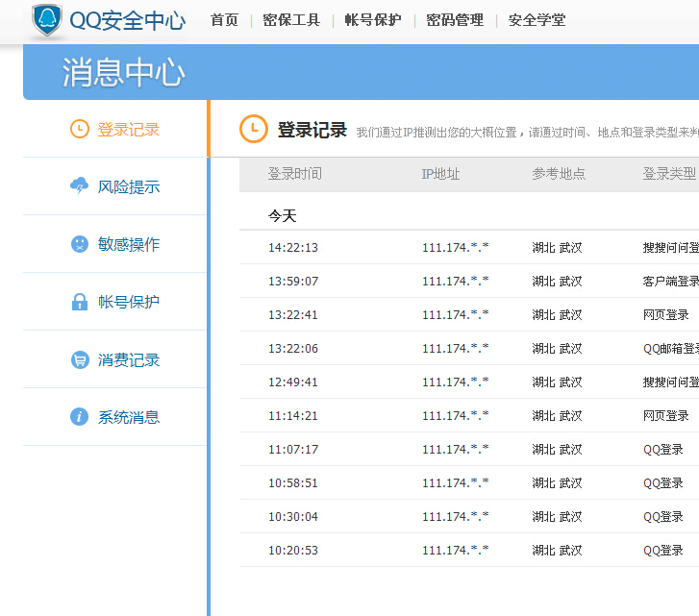Click 湖北 武汉 in the 10:20:53 row

click(558, 551)
